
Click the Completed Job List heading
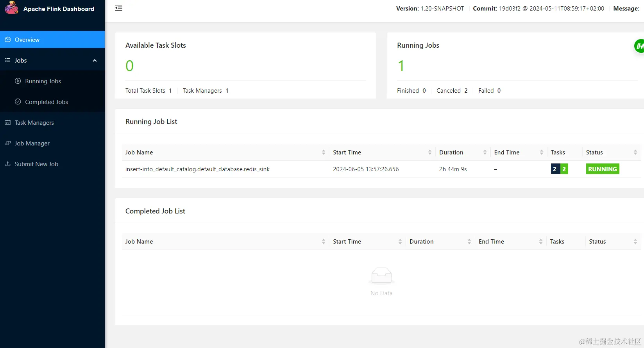click(x=155, y=211)
